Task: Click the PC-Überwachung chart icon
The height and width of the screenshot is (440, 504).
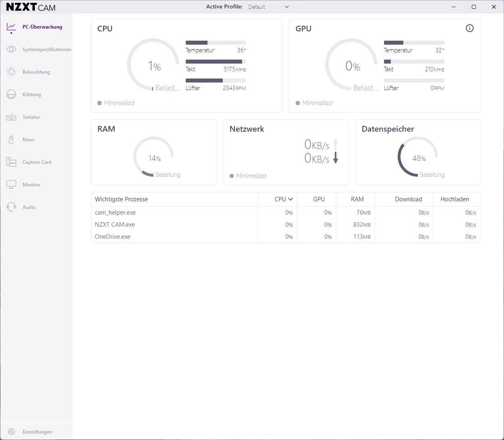Action: click(x=11, y=27)
